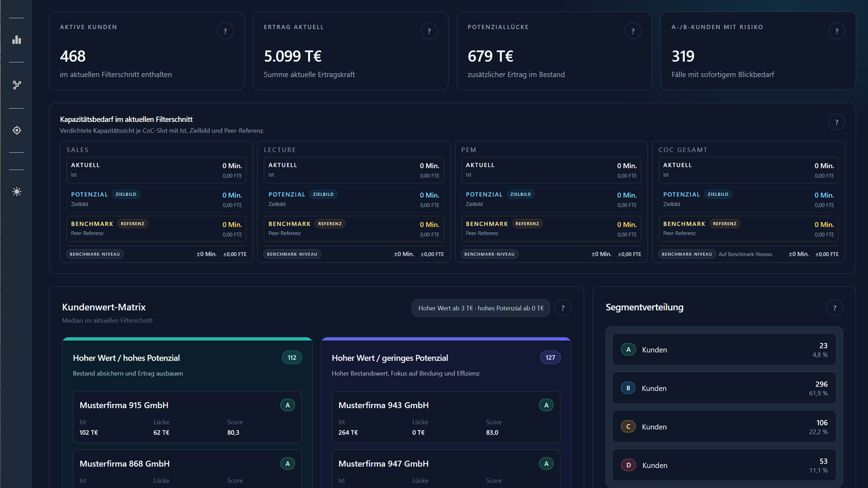This screenshot has width=868, height=488.
Task: Click the 5.099 T€ Ertrag value
Action: pyautogui.click(x=293, y=56)
